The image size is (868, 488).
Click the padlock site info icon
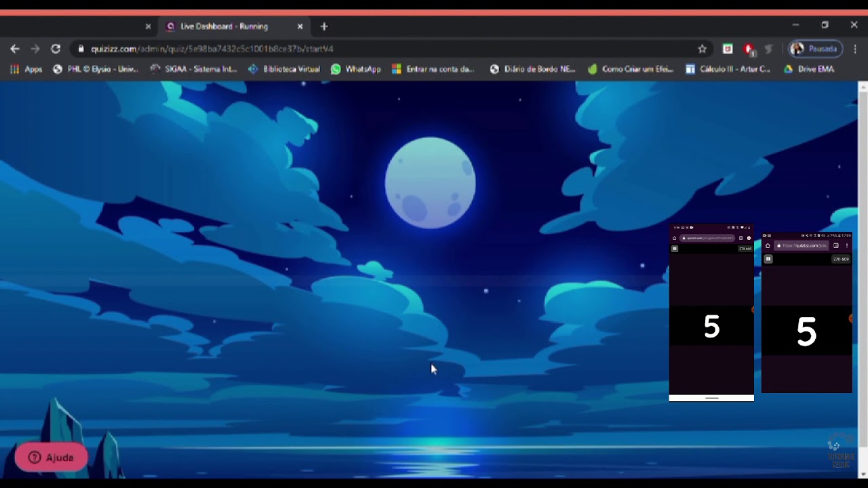[81, 49]
